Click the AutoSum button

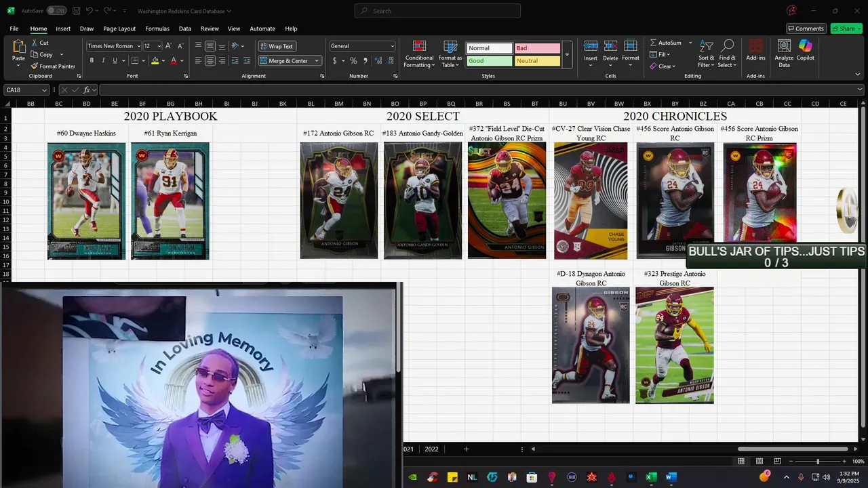[x=665, y=43]
